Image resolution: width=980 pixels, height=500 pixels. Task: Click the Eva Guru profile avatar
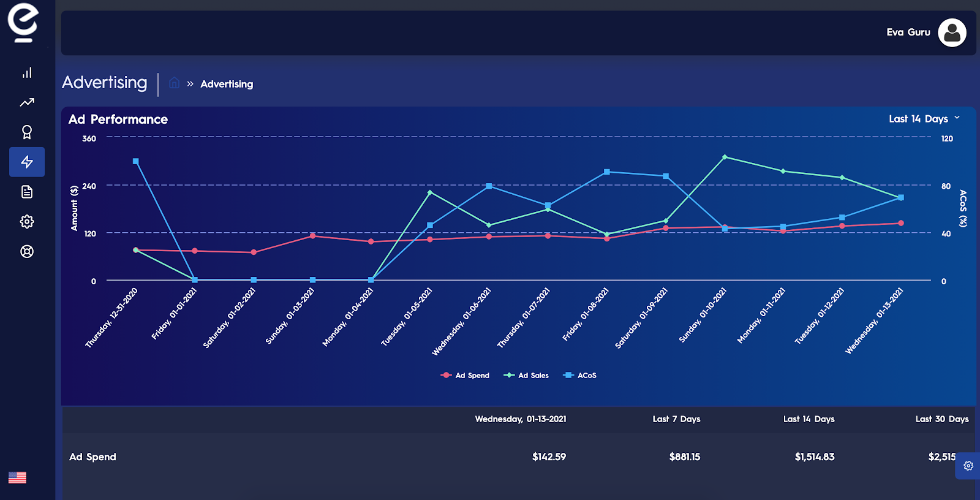(952, 32)
